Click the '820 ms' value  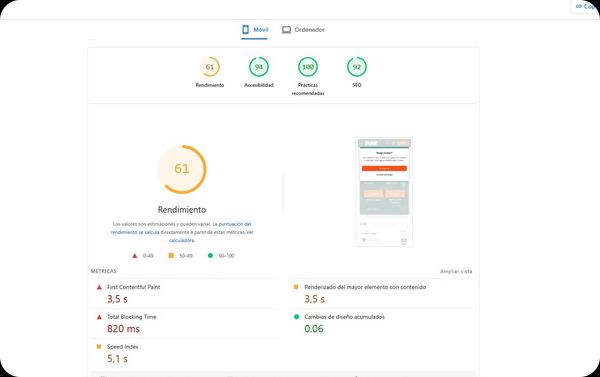[x=123, y=329]
